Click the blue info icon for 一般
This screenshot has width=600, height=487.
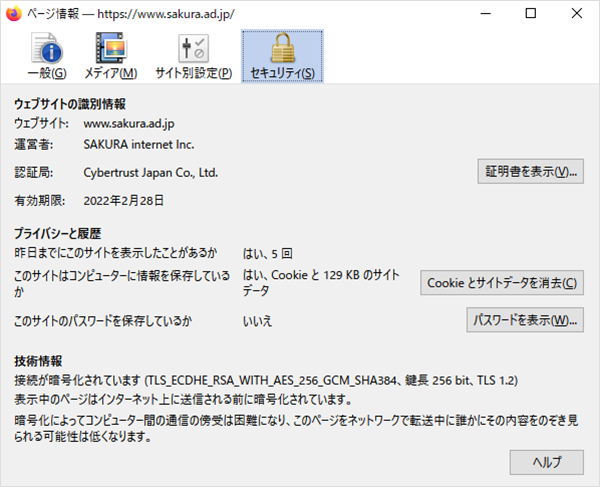(x=46, y=48)
